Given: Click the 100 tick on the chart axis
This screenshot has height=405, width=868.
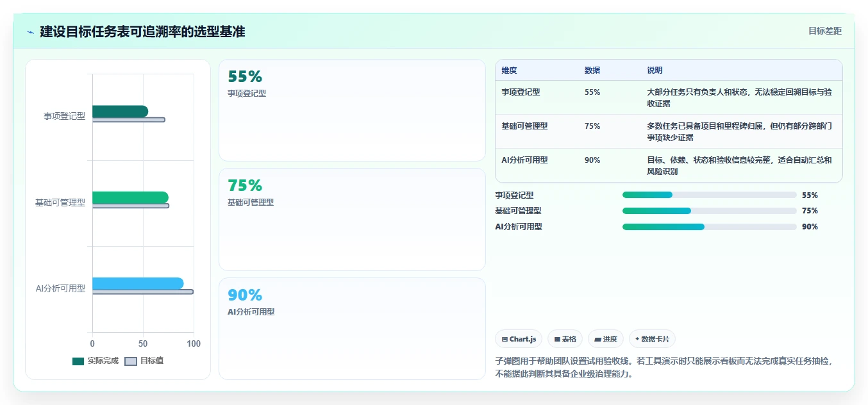Looking at the screenshot, I should click(194, 344).
